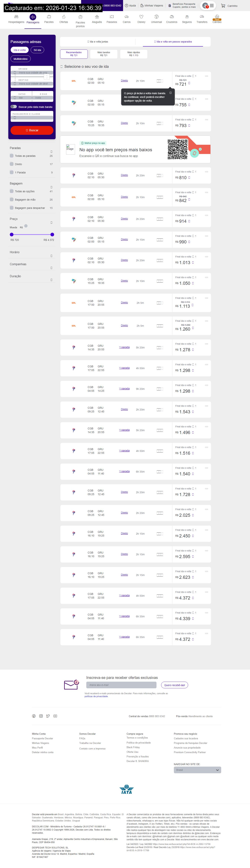Expand the Horário filter section
The width and height of the screenshot is (250, 868).
point(51,256)
